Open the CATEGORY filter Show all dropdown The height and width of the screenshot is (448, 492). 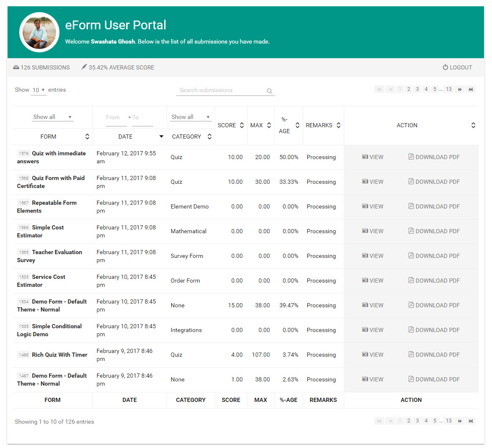pyautogui.click(x=191, y=116)
